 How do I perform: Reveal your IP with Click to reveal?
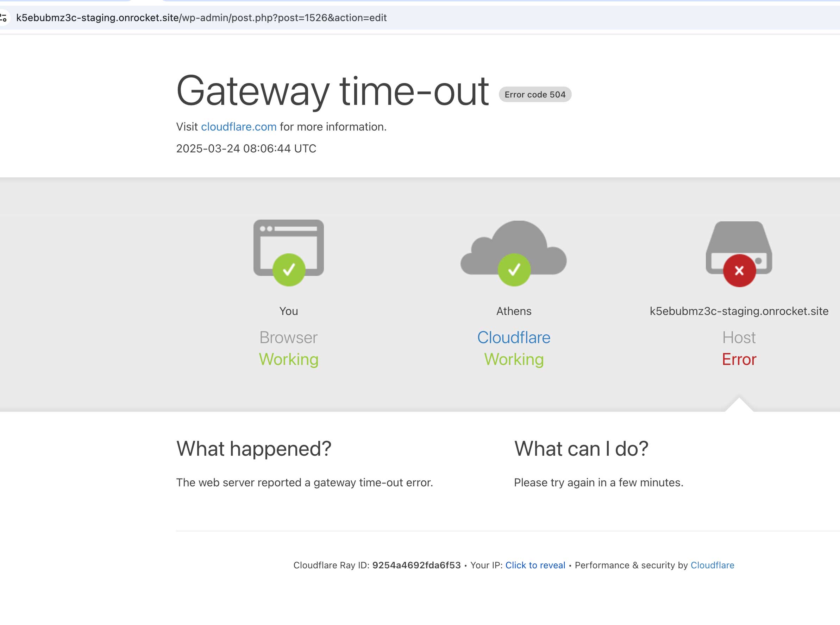[535, 565]
